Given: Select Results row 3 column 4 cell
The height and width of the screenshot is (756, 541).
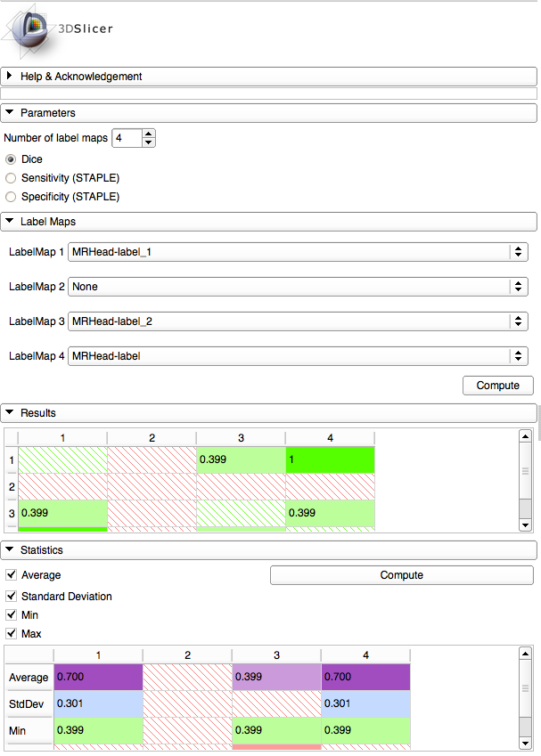Looking at the screenshot, I should (330, 513).
